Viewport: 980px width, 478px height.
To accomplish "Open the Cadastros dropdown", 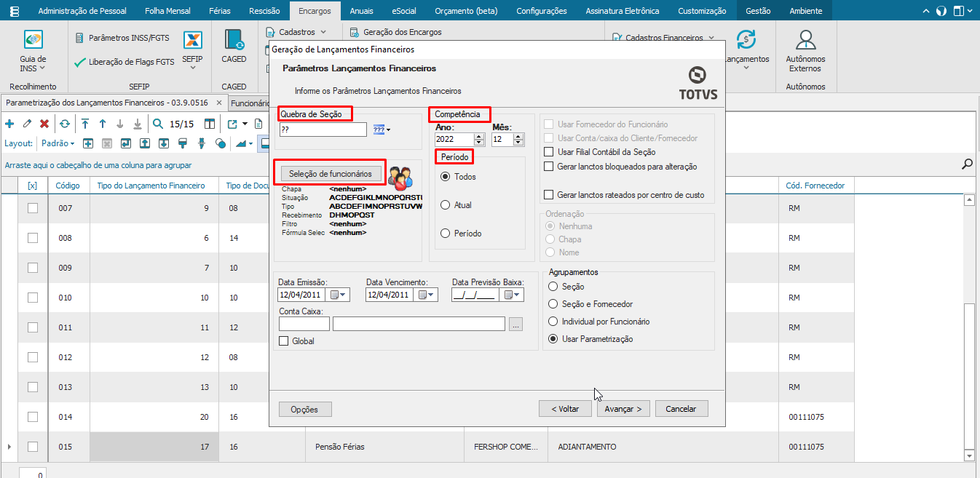I will 296,32.
